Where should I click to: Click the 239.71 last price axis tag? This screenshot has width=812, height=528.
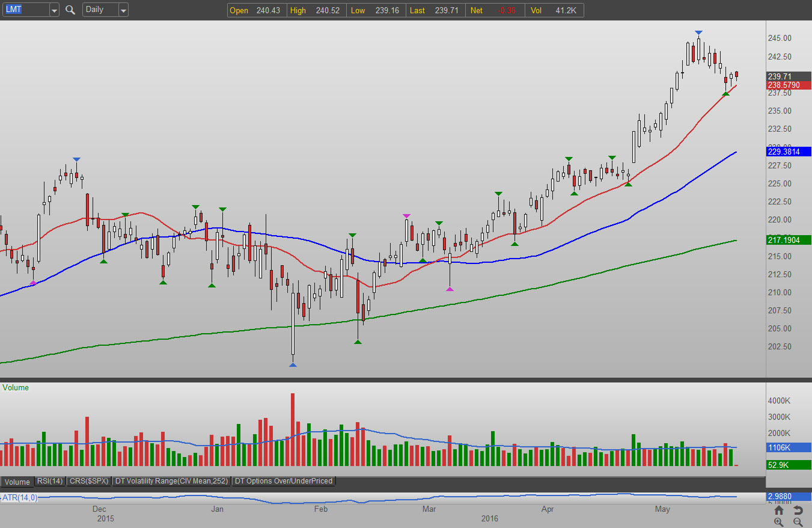point(789,76)
